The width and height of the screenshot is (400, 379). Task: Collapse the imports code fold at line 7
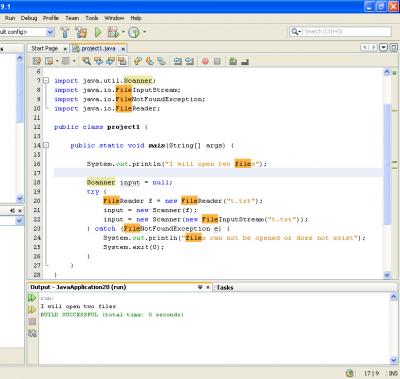pos(46,80)
